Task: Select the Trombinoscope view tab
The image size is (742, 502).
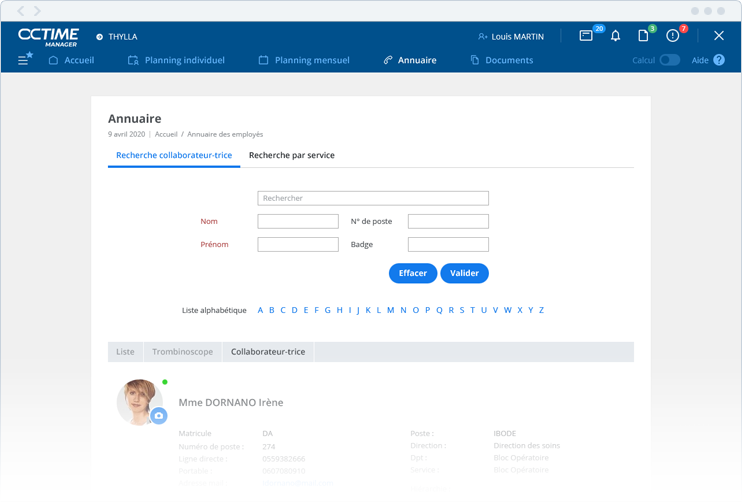Action: click(182, 352)
